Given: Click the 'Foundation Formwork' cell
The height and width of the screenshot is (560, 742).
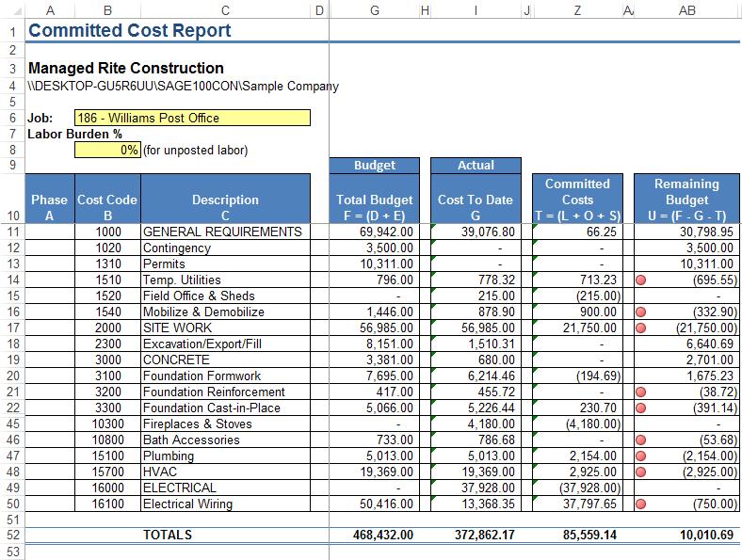Looking at the screenshot, I should click(x=225, y=376).
